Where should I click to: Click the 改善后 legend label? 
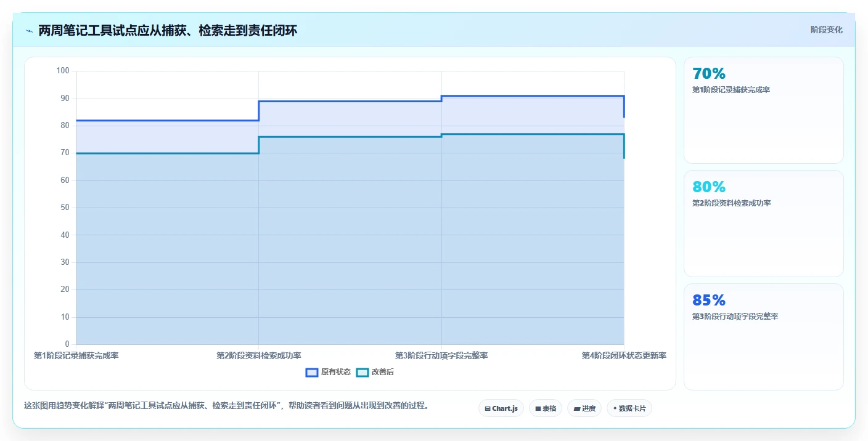pyautogui.click(x=383, y=372)
